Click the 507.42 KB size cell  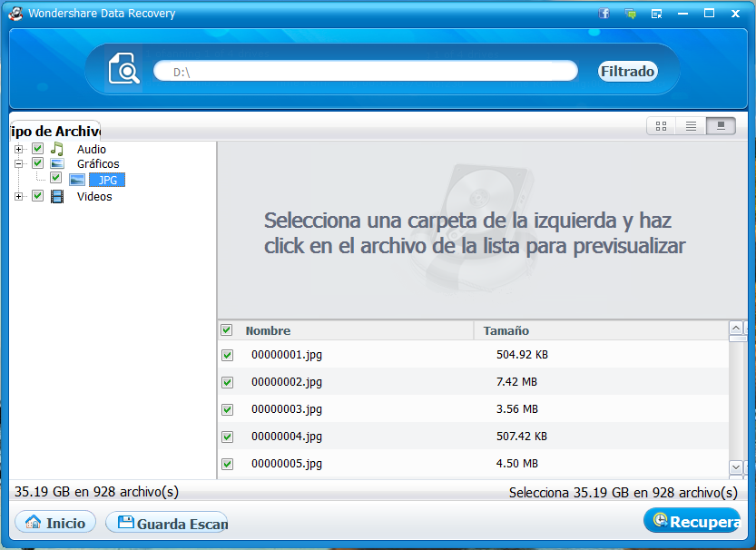coord(522,437)
